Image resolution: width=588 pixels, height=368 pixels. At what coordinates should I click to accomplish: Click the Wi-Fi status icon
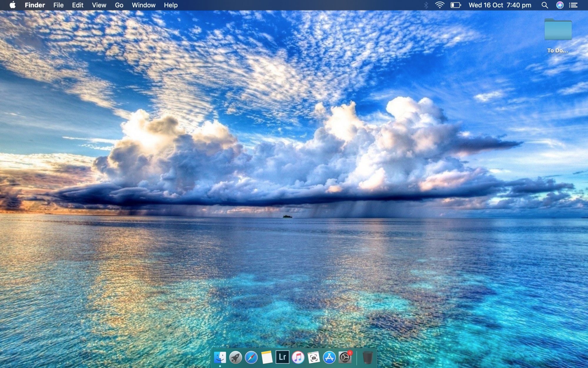click(x=440, y=5)
